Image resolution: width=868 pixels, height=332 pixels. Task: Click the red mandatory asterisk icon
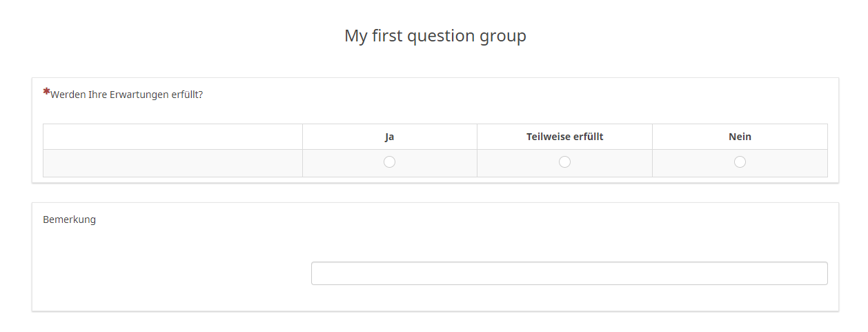point(46,91)
